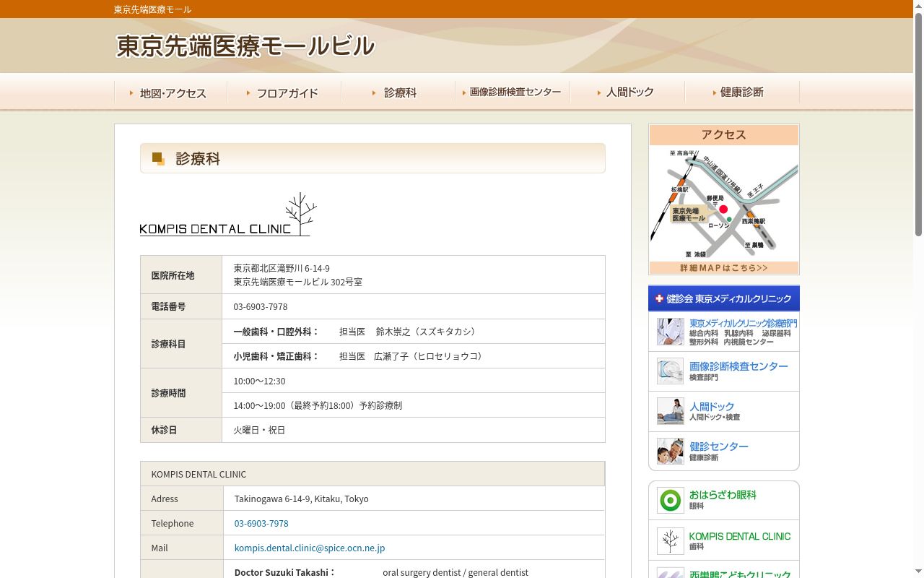Image resolution: width=924 pixels, height=578 pixels.
Task: Click the Kompis Dental Clinic tree logo image
Action: [x=228, y=215]
